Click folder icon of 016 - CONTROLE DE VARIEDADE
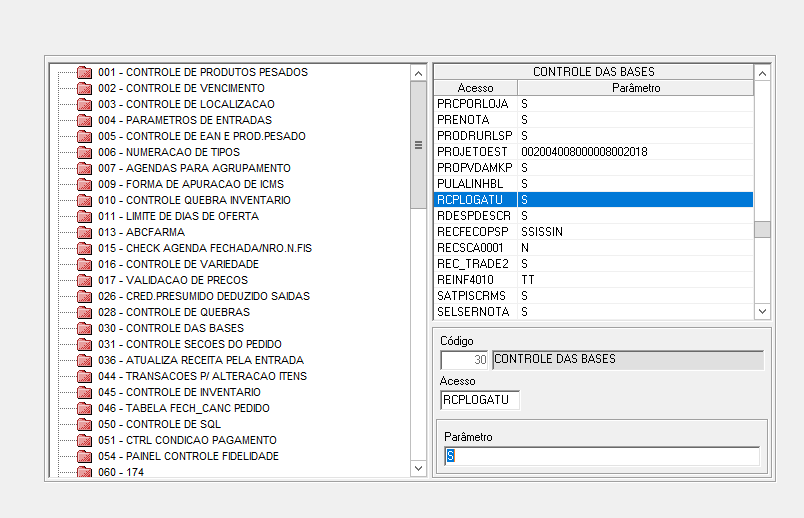Viewport: 804px width, 518px height. coord(84,264)
